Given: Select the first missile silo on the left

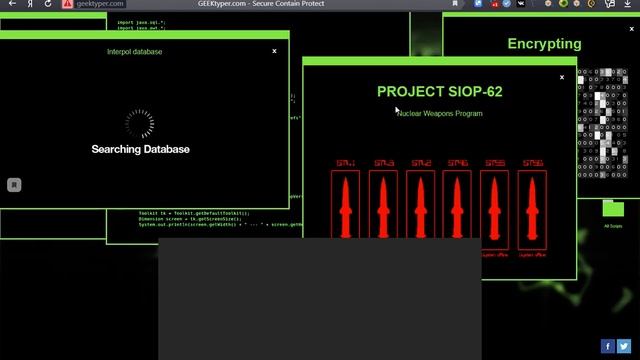Looking at the screenshot, I should 345,204.
